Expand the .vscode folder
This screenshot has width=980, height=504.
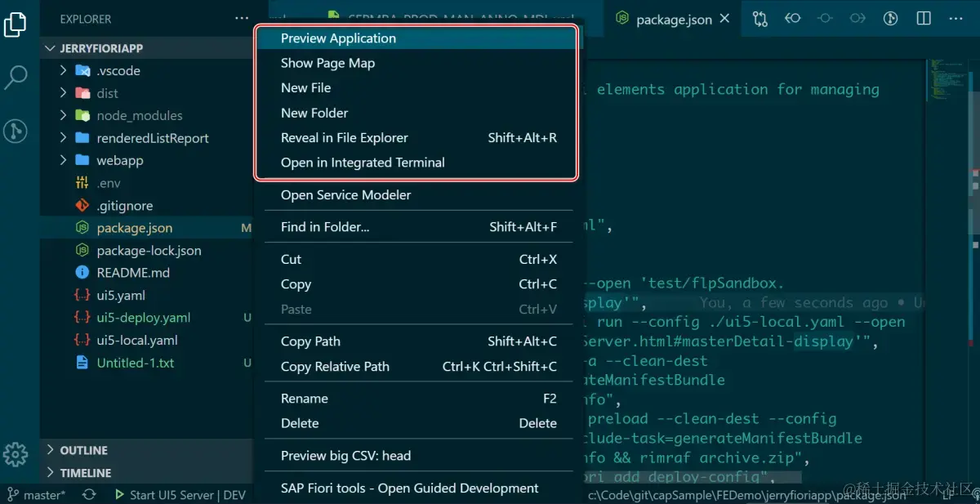tap(147, 71)
